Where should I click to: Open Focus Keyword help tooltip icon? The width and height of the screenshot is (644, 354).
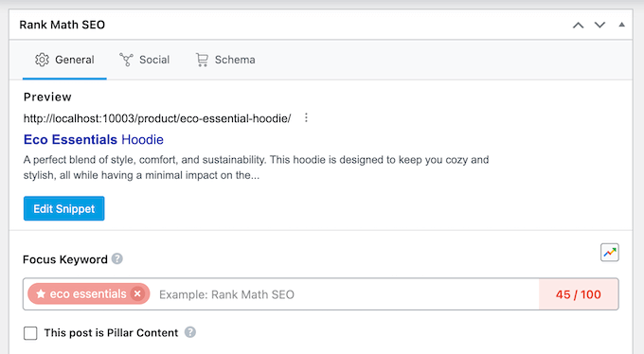[117, 258]
